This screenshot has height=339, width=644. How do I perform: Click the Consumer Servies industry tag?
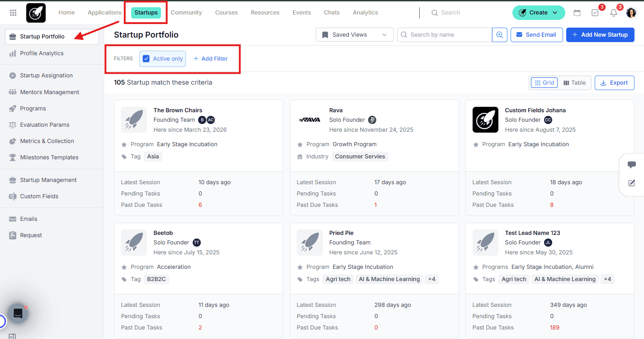360,157
